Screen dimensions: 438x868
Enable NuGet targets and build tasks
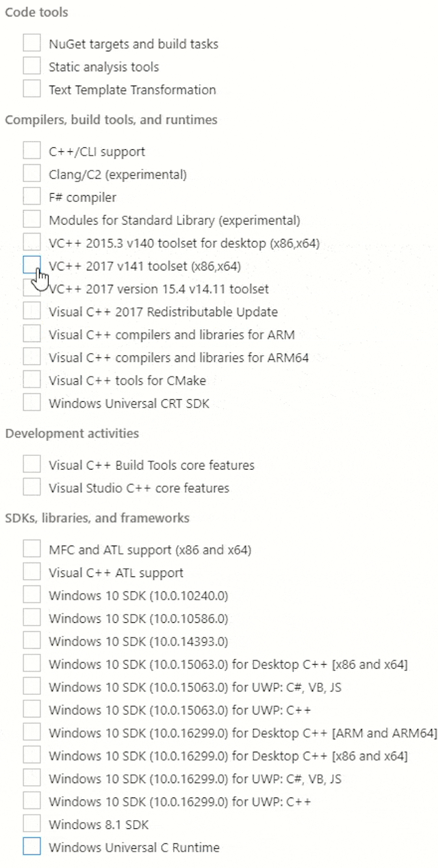pos(31,42)
